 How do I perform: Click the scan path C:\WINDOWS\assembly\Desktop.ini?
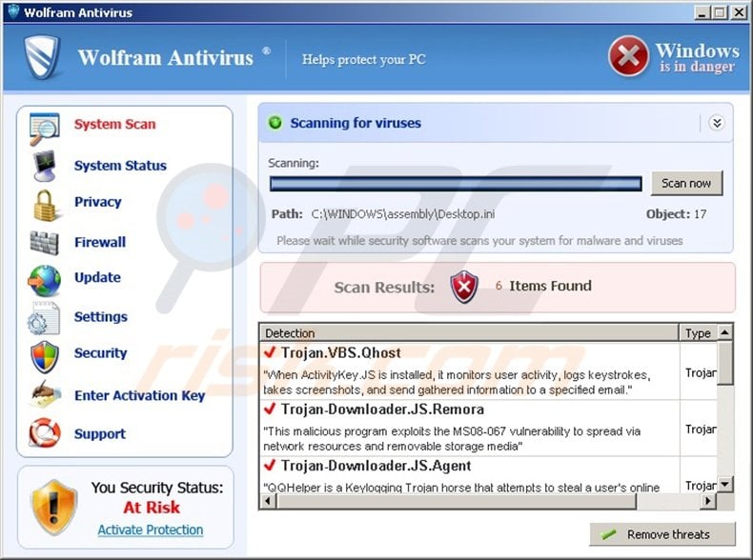tap(403, 214)
